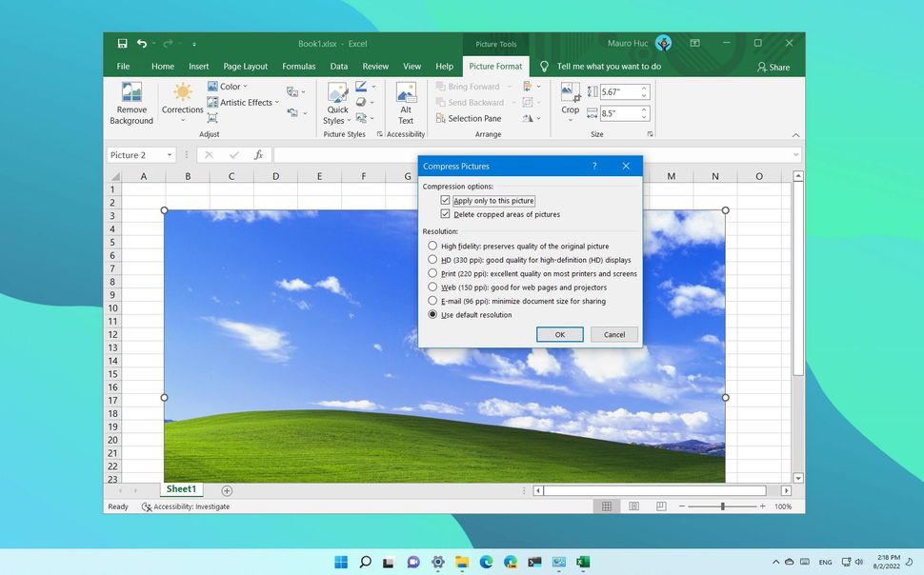Uncheck Delete cropped areas of pictures

pos(446,214)
